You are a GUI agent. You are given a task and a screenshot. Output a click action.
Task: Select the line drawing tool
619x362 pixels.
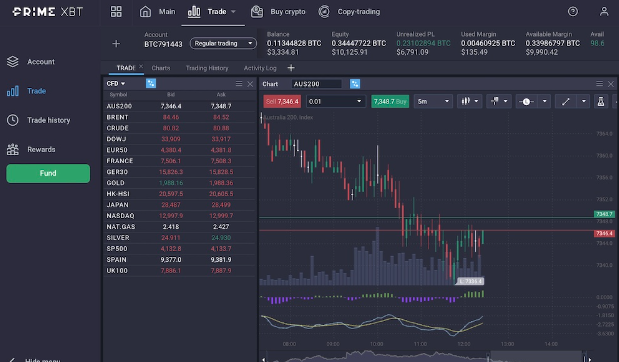pos(566,101)
